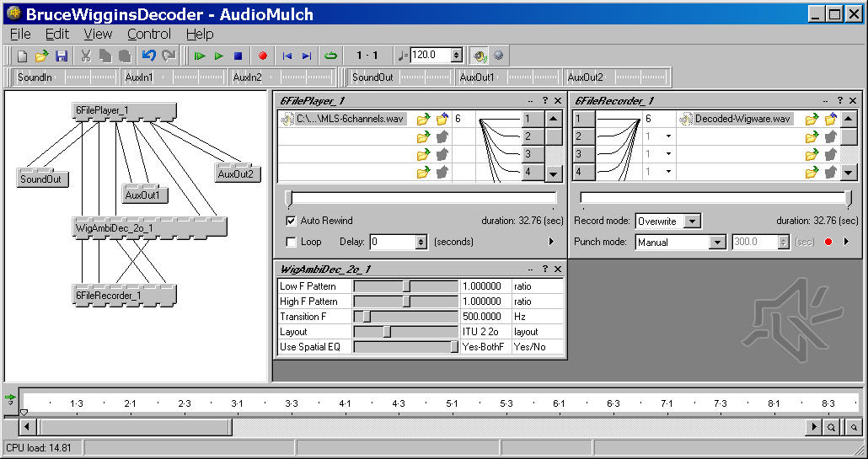Expand 6FilePlayer options with the right arrow
The image size is (868, 459).
point(551,242)
